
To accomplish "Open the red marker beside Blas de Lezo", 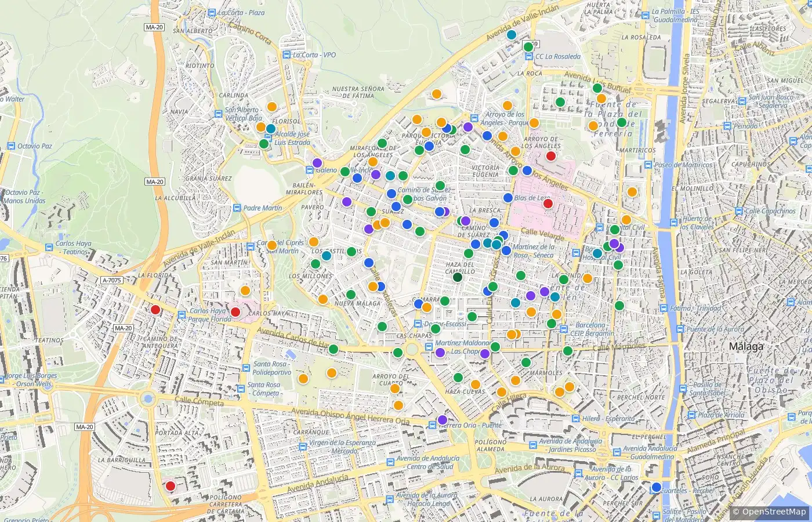I will [x=548, y=204].
